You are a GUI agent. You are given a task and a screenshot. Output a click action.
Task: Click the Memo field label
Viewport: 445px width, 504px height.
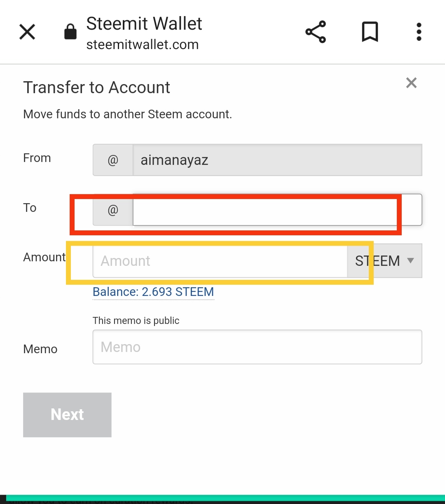point(40,349)
